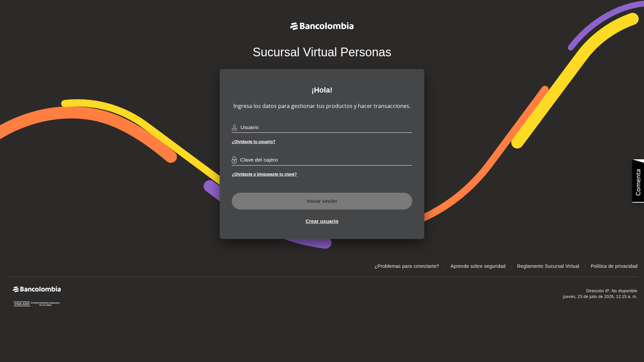The image size is (644, 362).
Task: Open Aprende sobre seguridad link
Action: coord(478,266)
